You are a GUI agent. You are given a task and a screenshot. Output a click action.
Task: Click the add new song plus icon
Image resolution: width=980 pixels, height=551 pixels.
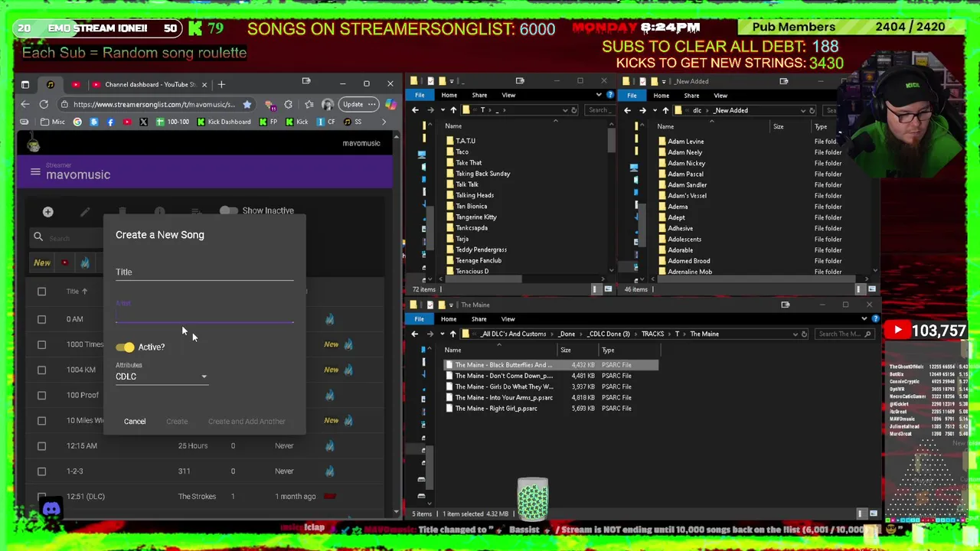47,212
